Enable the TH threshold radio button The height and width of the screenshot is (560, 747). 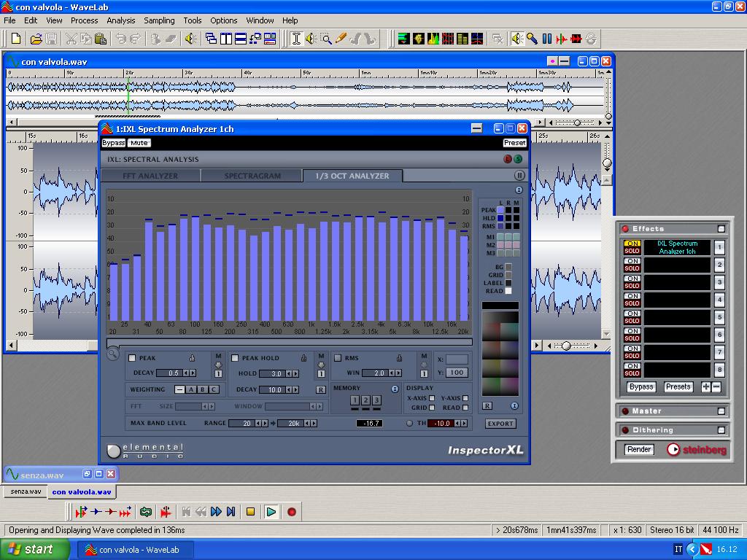(x=409, y=424)
